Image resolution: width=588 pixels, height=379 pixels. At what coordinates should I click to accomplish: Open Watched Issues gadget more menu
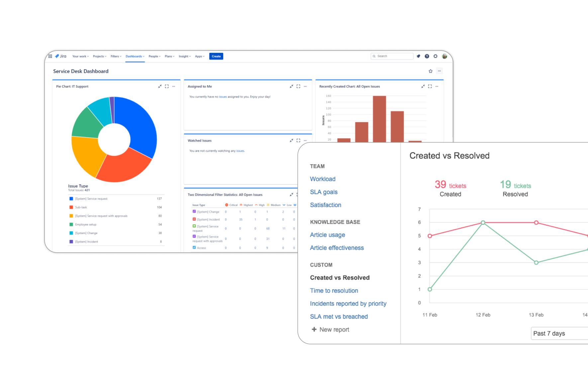305,141
